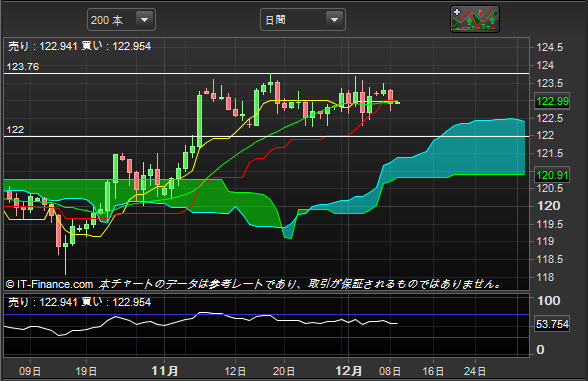Viewport: 588px width, 381px height.
Task: Open the IT-Finance.com copyright link
Action: [50, 284]
